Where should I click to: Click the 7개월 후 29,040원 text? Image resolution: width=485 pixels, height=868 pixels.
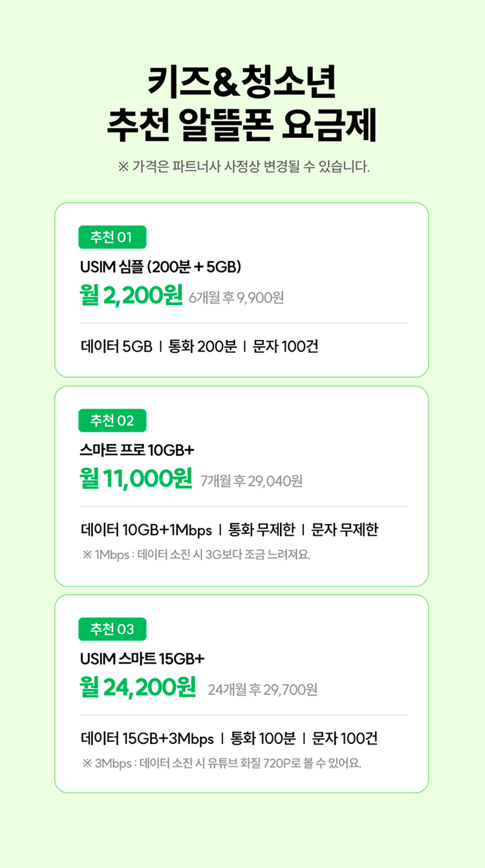tap(252, 482)
